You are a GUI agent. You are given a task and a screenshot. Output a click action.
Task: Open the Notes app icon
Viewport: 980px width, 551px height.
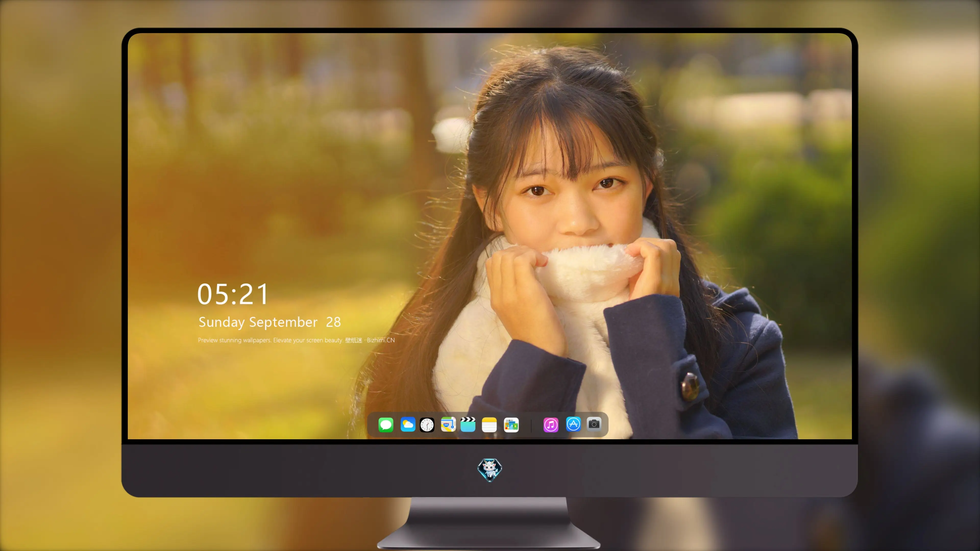[489, 425]
